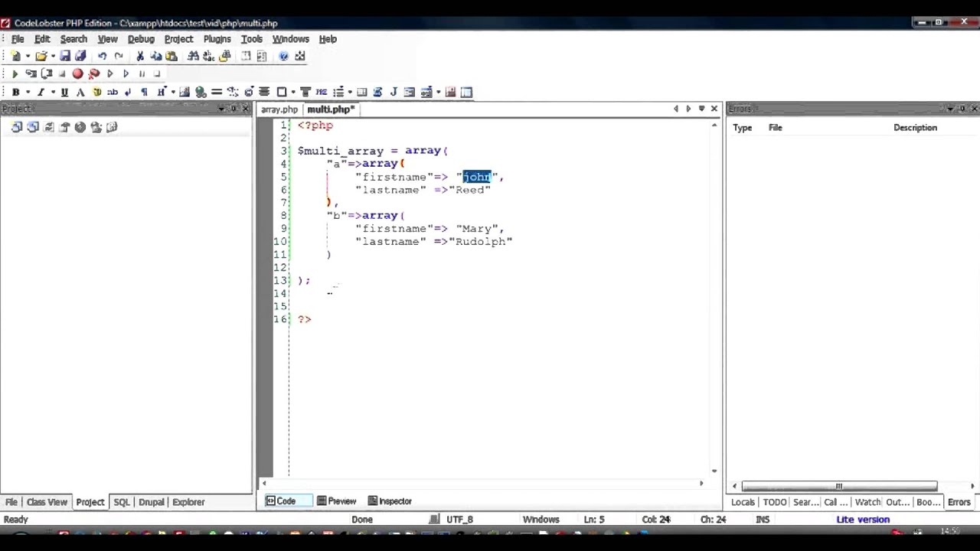The width and height of the screenshot is (980, 551).
Task: Insert a hyperlink with the globe icon
Action: click(x=201, y=92)
